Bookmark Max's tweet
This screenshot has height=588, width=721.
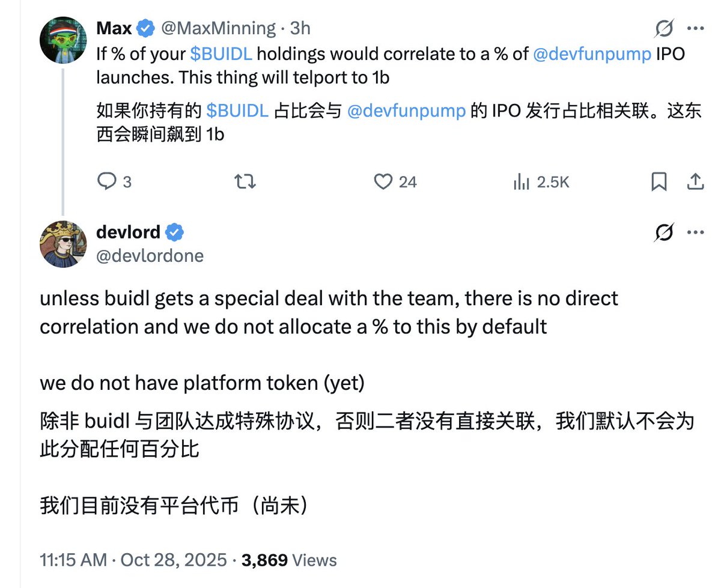click(x=659, y=181)
